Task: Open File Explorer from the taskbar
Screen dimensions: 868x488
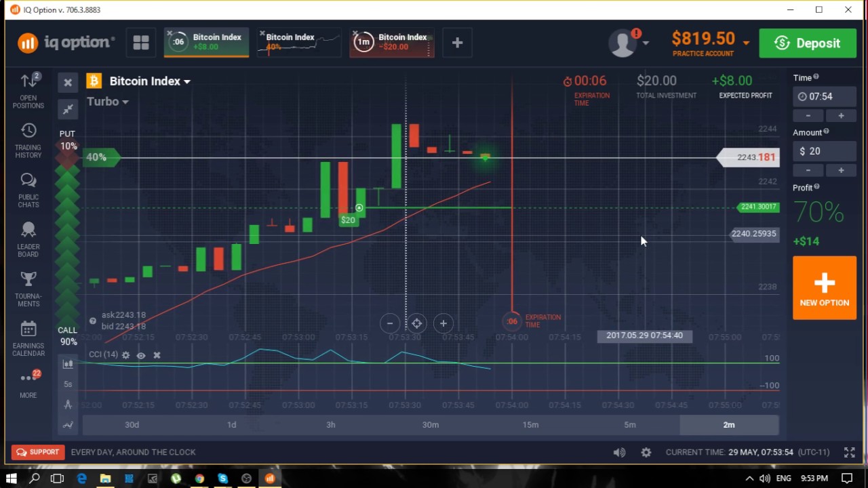Action: pos(105,479)
